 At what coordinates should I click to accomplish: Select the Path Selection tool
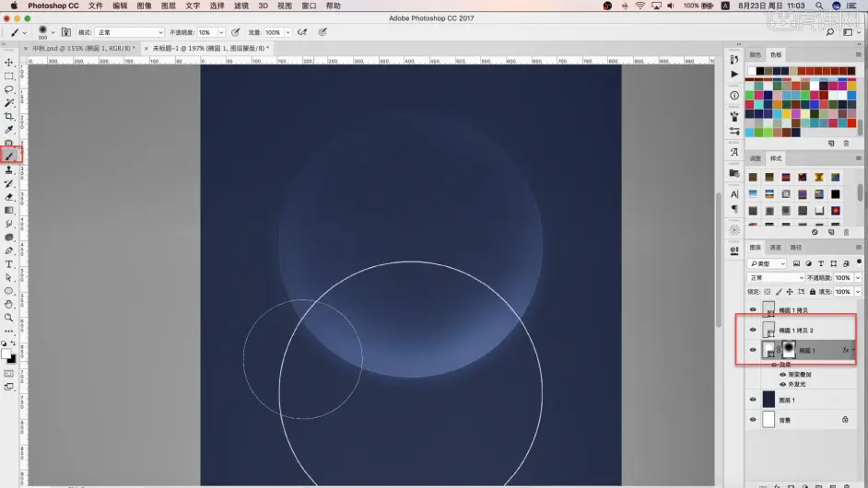(x=9, y=277)
